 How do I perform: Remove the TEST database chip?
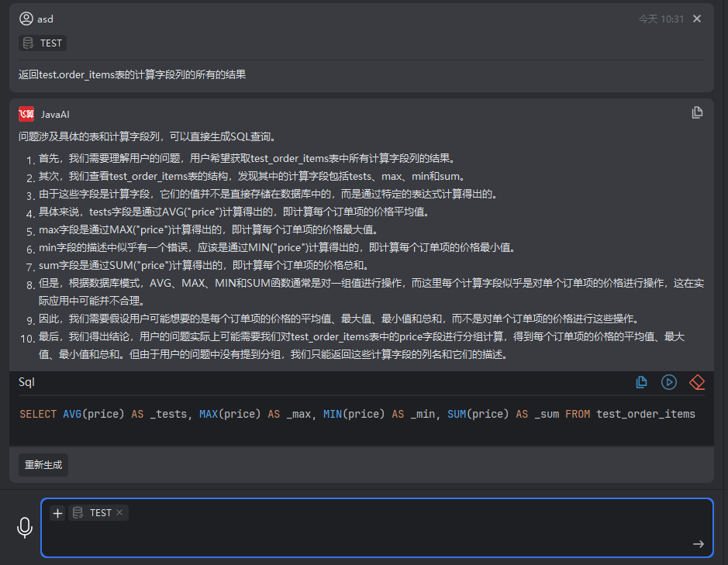tap(119, 512)
